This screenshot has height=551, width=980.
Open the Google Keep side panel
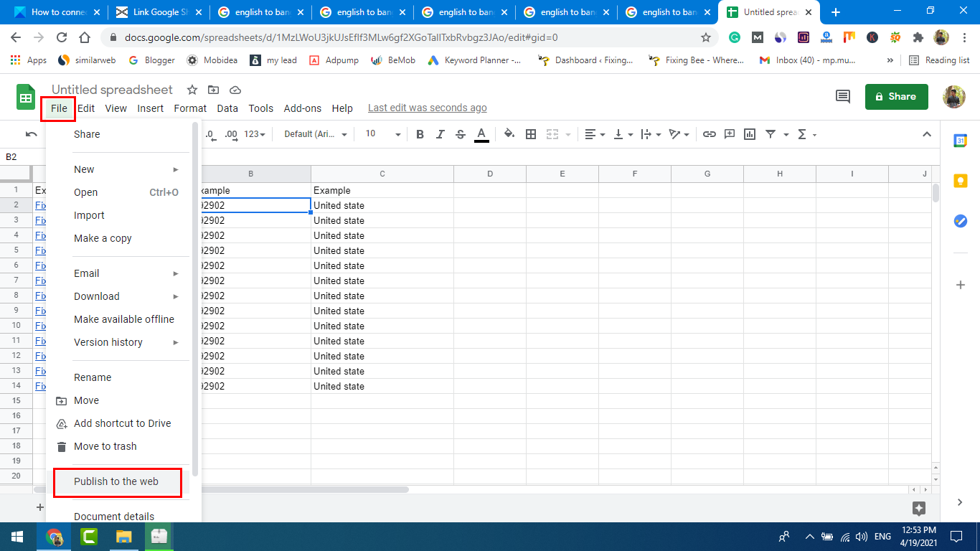(x=960, y=181)
